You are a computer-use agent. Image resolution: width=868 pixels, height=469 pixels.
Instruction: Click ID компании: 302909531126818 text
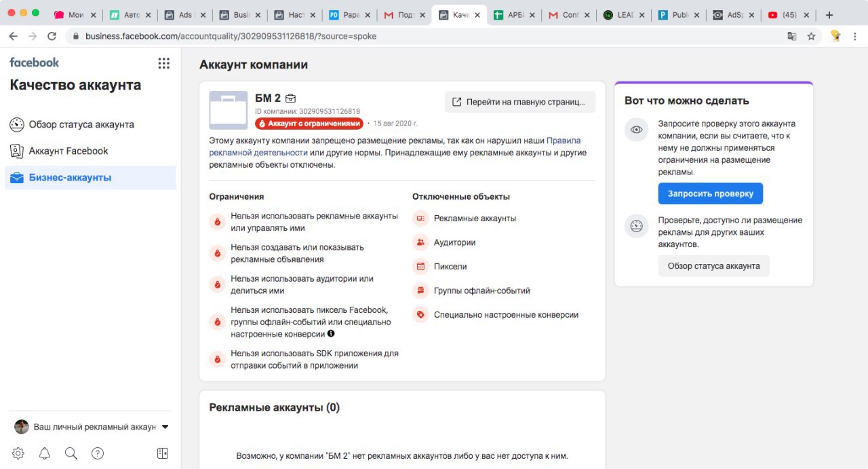coord(307,111)
